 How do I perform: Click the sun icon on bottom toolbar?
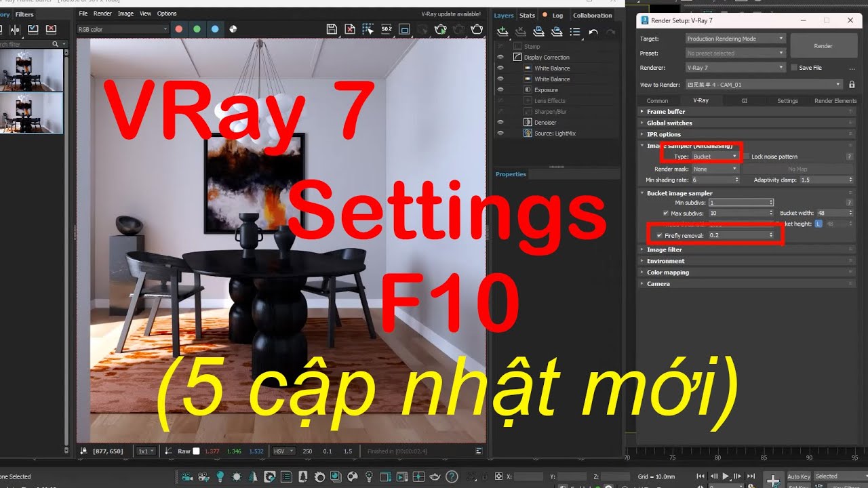pos(237,477)
